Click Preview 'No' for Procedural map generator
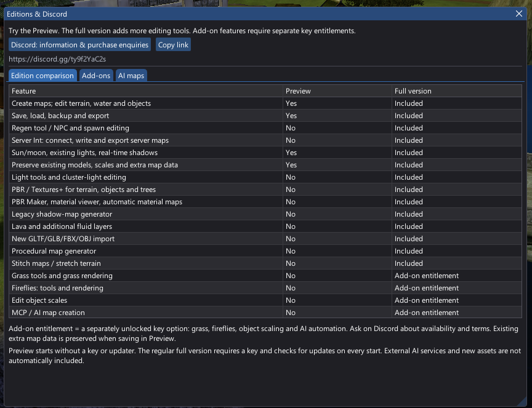 pos(337,251)
